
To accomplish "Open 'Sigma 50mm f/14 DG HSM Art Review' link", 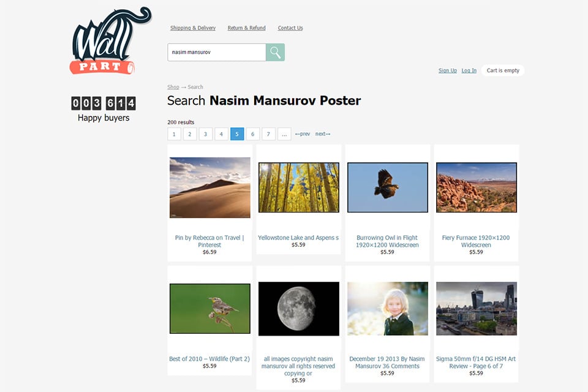I will [476, 363].
